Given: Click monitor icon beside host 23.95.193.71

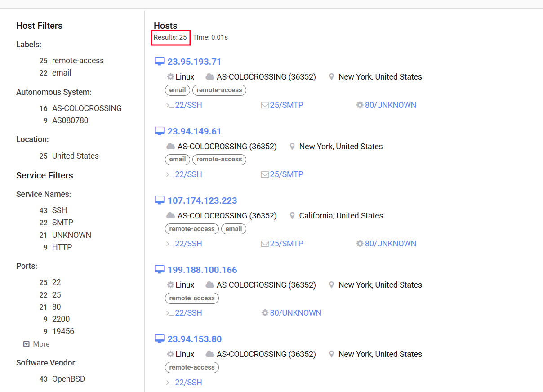Looking at the screenshot, I should coord(160,62).
